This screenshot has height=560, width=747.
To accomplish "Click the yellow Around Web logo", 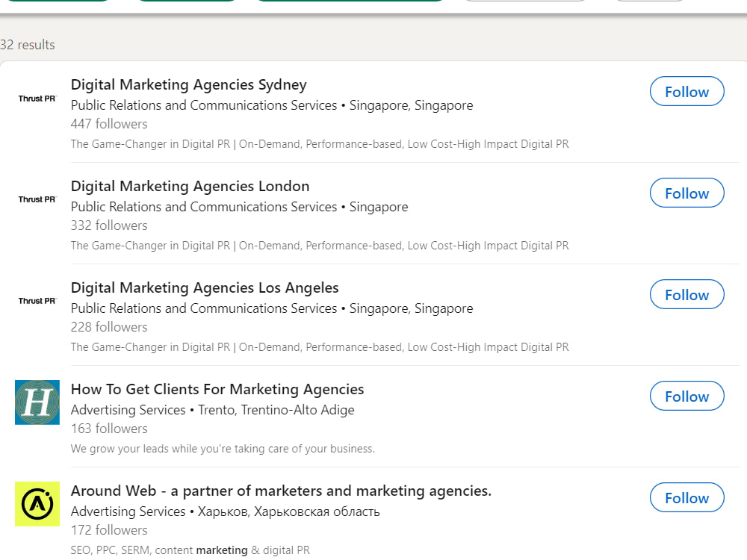I will click(x=37, y=504).
